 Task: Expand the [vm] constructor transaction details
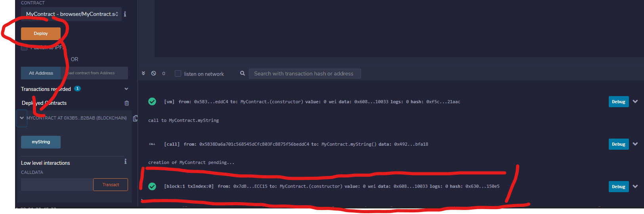click(x=635, y=102)
